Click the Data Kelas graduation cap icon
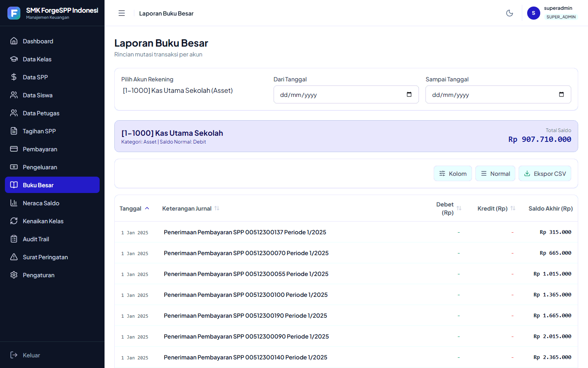 tap(14, 59)
